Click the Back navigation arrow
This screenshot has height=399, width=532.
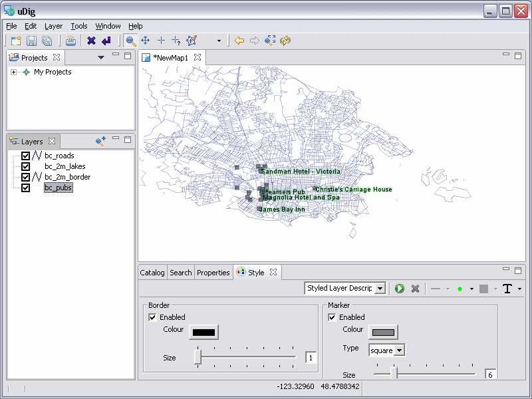(x=239, y=41)
